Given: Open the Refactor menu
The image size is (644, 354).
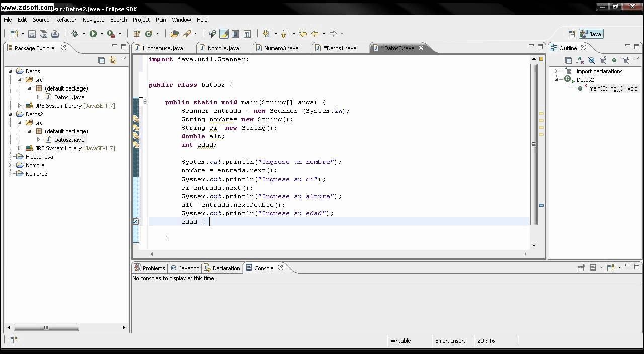Looking at the screenshot, I should tap(66, 20).
